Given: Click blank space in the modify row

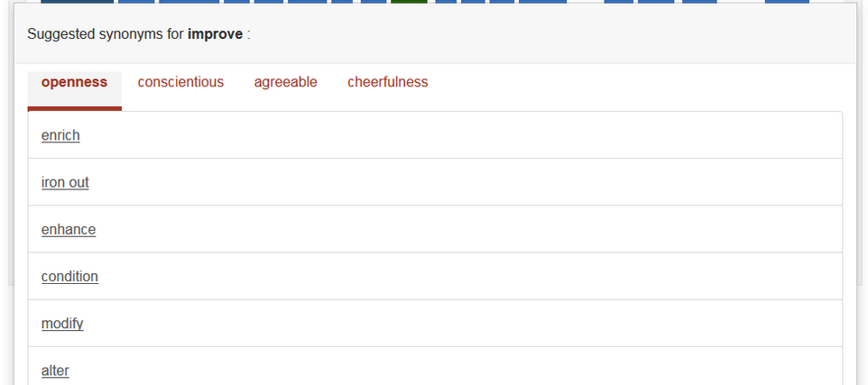Looking at the screenshot, I should click(x=451, y=323).
